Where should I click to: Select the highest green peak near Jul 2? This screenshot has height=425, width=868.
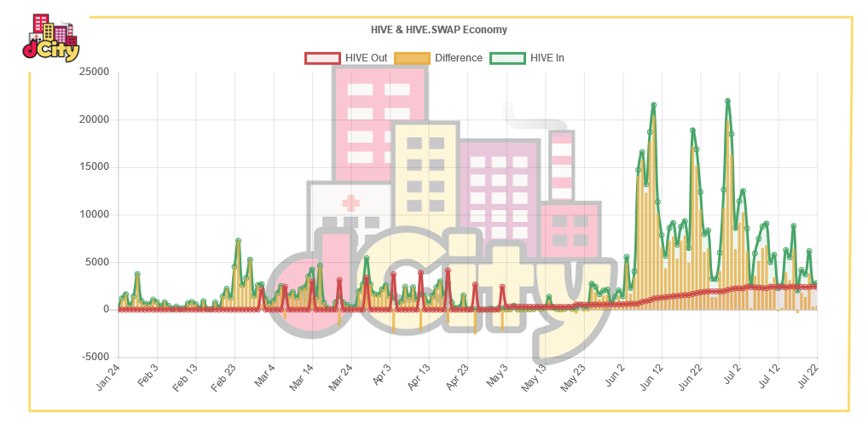click(x=727, y=101)
